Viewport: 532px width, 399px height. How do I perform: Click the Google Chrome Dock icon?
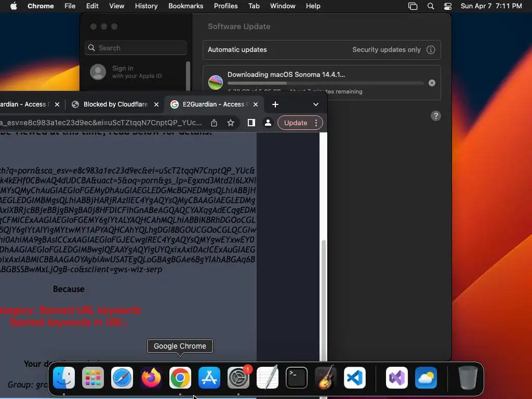click(180, 378)
